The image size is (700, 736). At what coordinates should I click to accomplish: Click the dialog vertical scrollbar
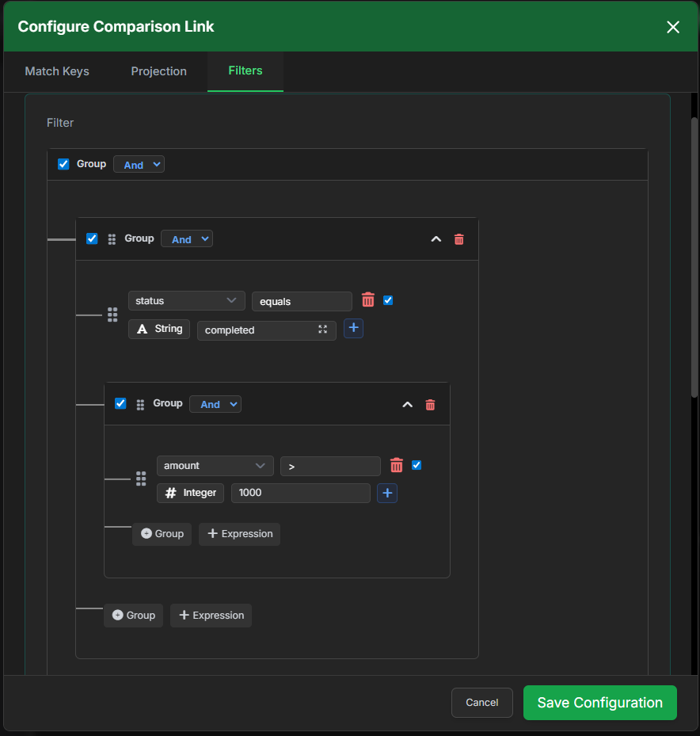tap(694, 257)
